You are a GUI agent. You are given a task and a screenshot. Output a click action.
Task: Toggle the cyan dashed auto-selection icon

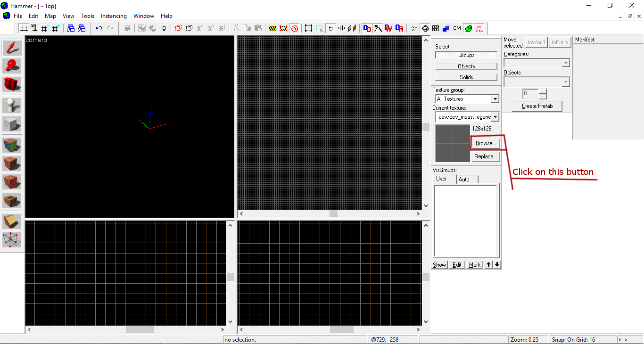point(320,28)
